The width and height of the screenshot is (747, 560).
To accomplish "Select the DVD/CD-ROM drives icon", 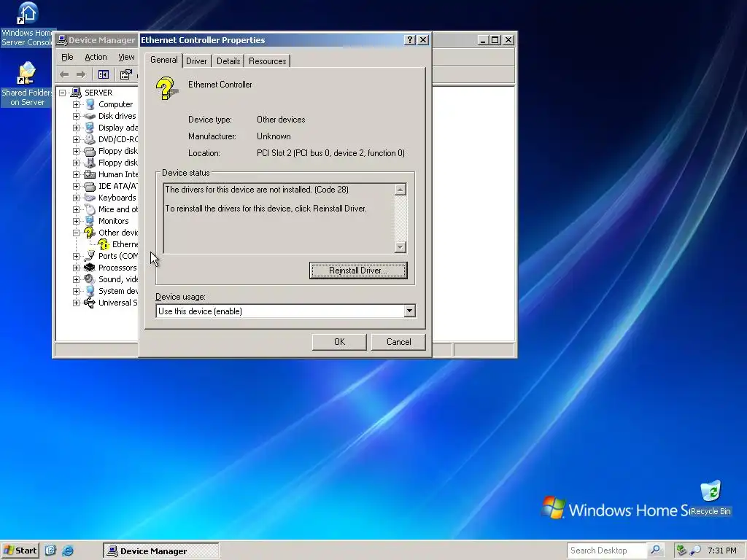I will click(x=90, y=139).
